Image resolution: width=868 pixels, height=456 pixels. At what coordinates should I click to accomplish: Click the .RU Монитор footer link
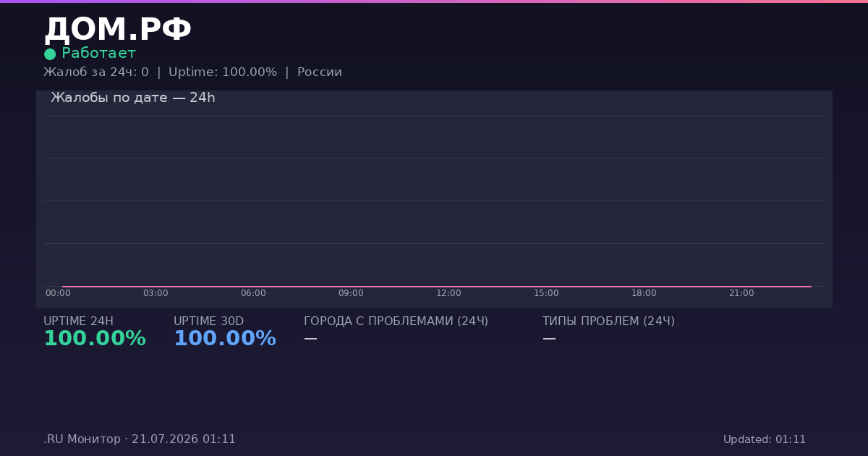tap(82, 439)
